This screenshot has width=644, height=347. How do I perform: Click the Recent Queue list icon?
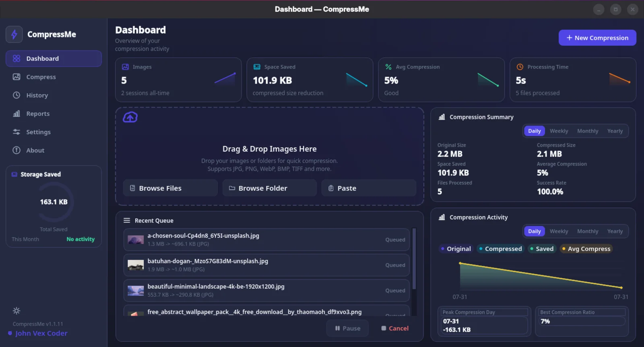pos(127,220)
